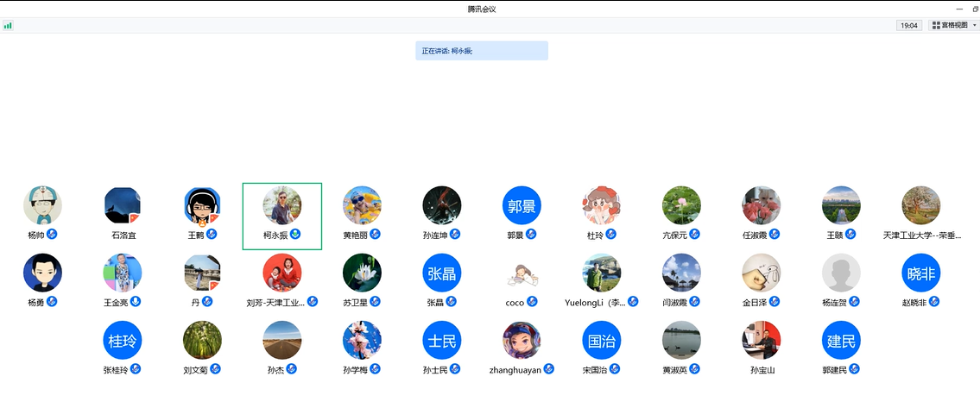Select the blue 国治 avatar of 宋国治

coord(602,341)
